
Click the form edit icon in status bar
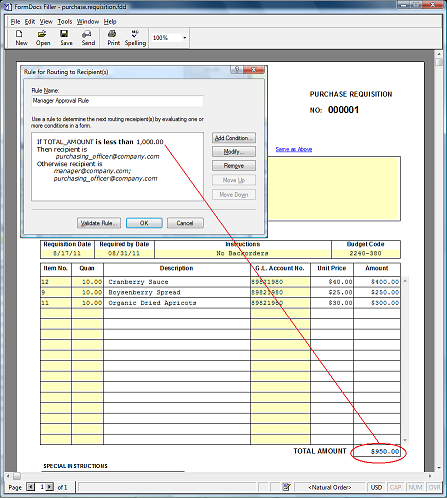(x=286, y=487)
